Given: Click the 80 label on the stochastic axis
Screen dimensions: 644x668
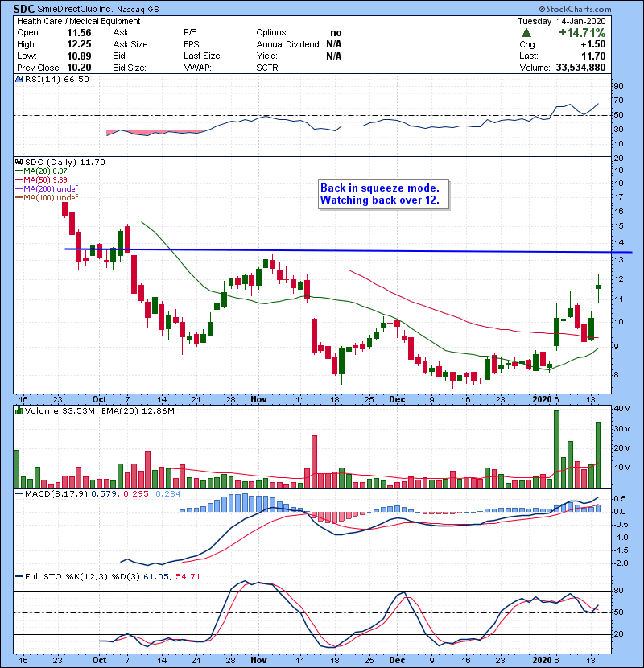Looking at the screenshot, I should (x=618, y=591).
